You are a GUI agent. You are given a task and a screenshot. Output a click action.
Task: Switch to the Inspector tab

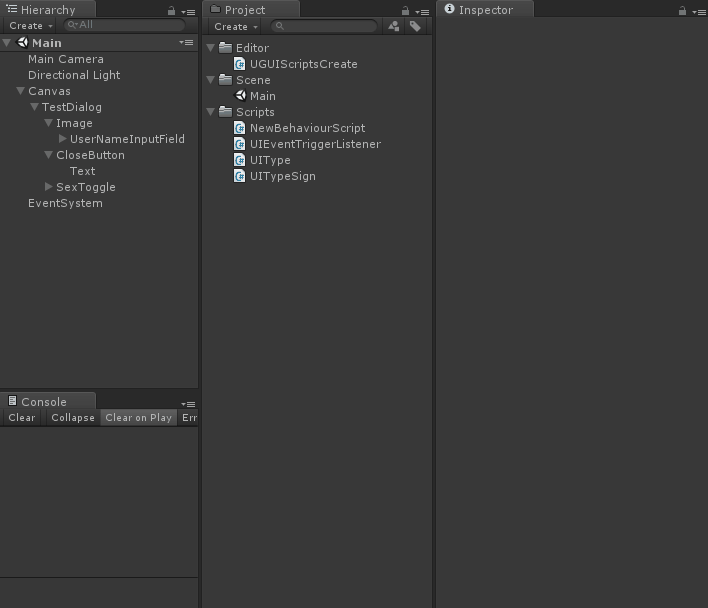pyautogui.click(x=485, y=9)
